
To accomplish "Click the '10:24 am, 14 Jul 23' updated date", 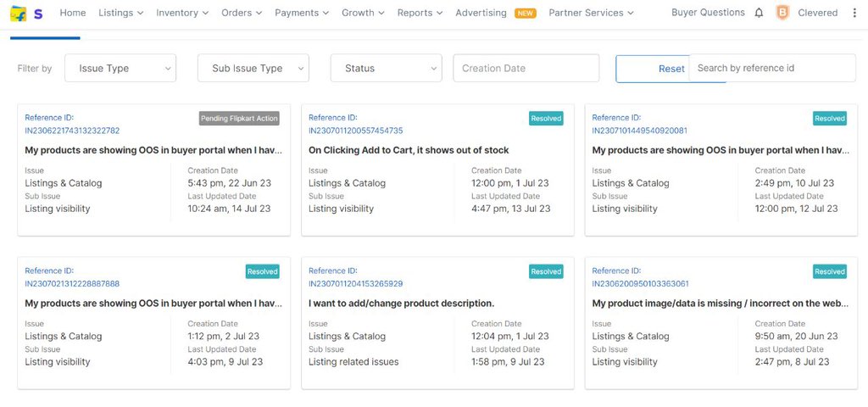I will [x=229, y=209].
